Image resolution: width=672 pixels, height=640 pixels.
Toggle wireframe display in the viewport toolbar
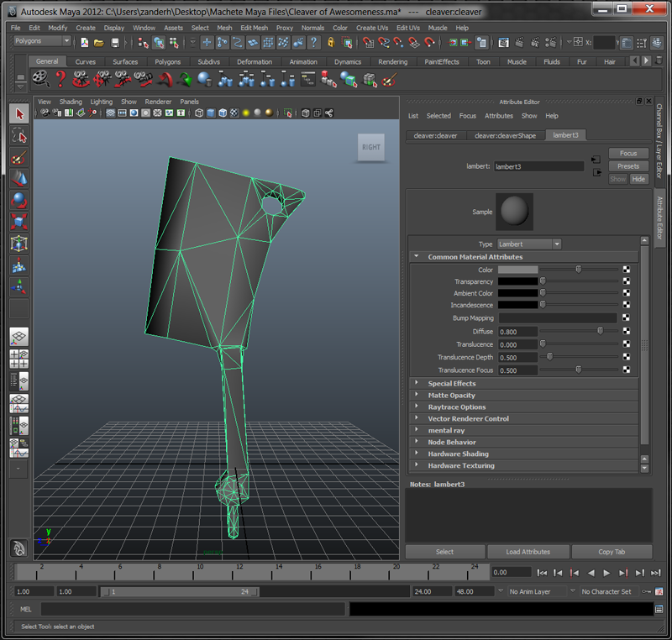tap(199, 113)
